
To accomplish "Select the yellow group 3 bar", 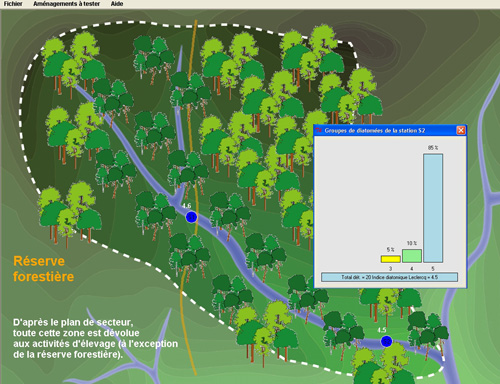I will (391, 259).
